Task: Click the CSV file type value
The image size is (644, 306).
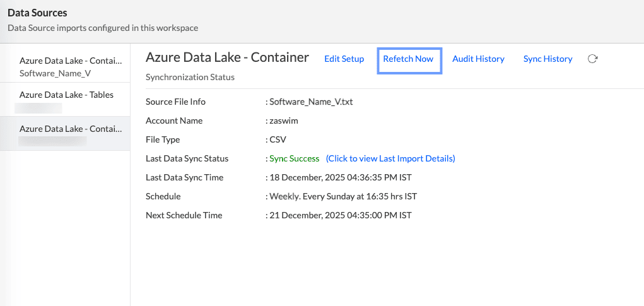Action: click(278, 139)
